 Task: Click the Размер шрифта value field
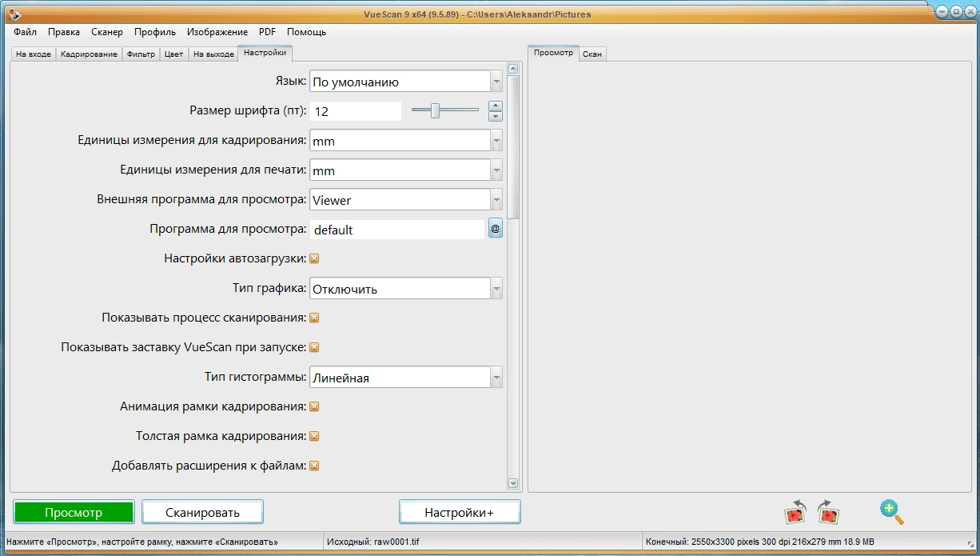pyautogui.click(x=356, y=111)
